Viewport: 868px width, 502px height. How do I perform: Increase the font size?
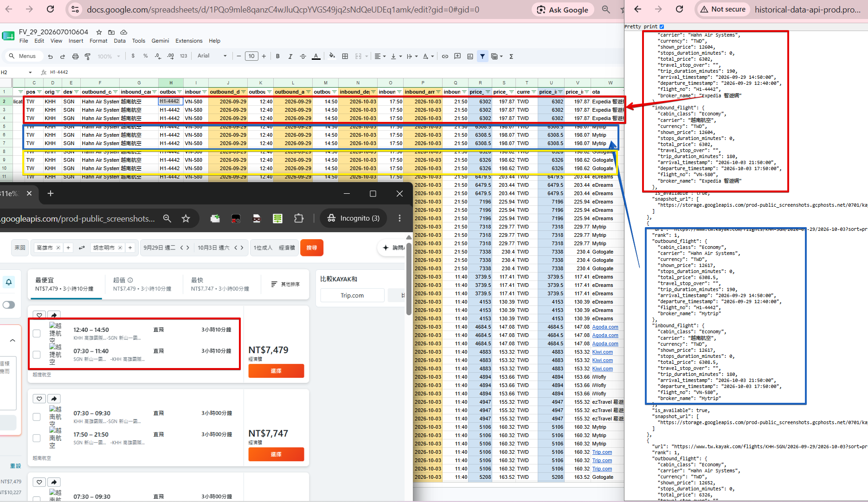pyautogui.click(x=264, y=57)
